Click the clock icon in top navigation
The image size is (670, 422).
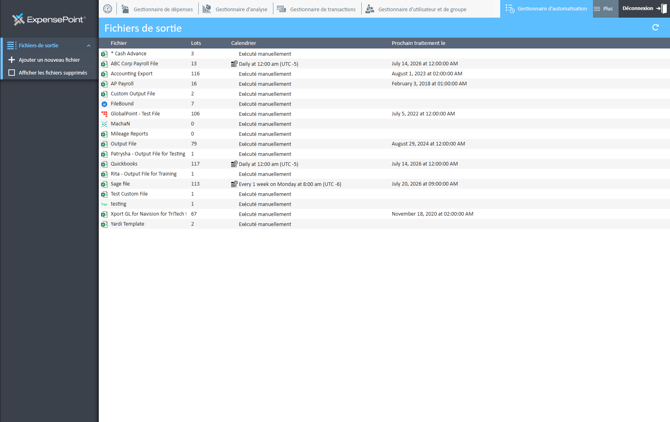[x=108, y=9]
